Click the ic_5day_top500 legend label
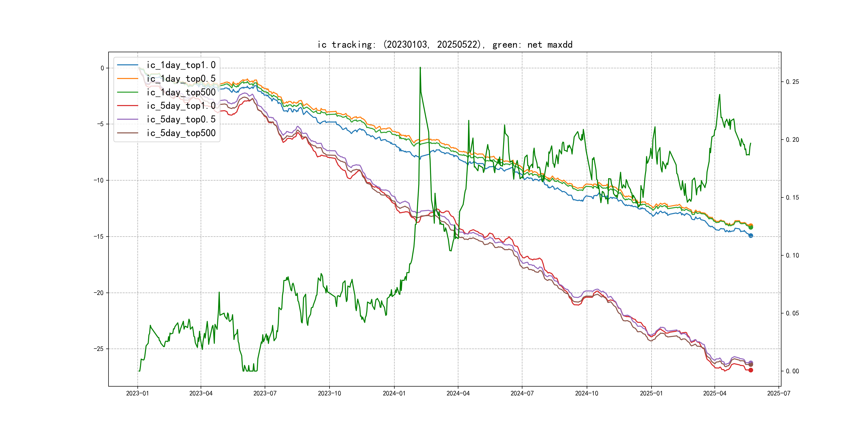Screen dimensions: 868x434 pyautogui.click(x=181, y=133)
